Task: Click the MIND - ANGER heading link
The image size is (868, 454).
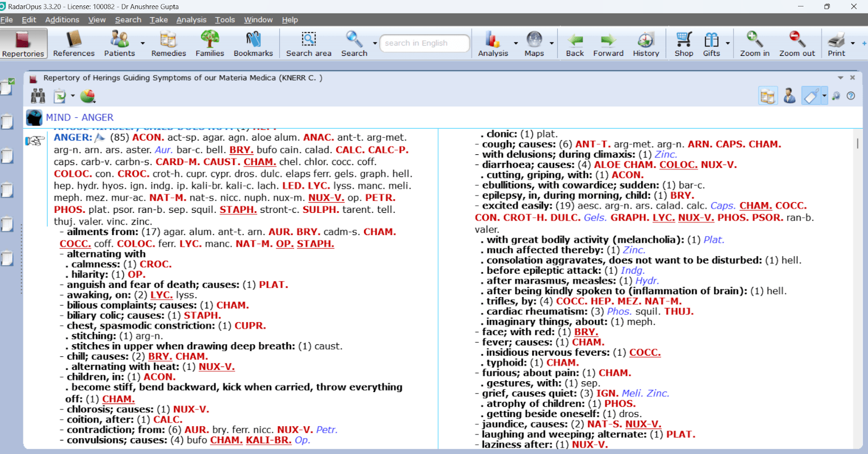Action: coord(80,117)
